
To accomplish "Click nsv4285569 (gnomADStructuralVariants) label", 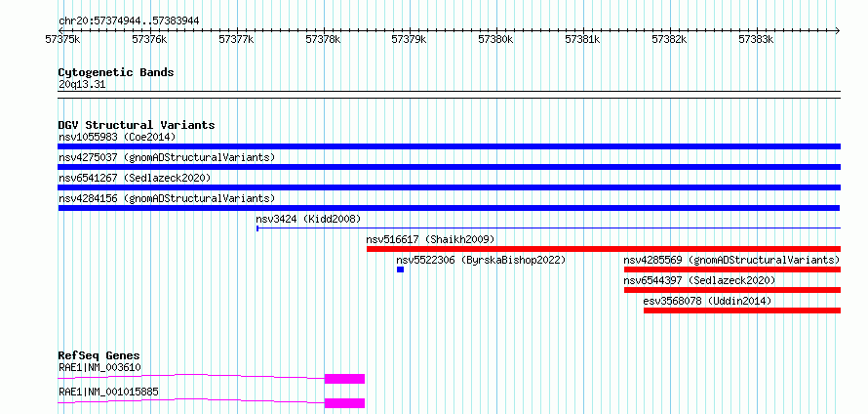I will (731, 260).
